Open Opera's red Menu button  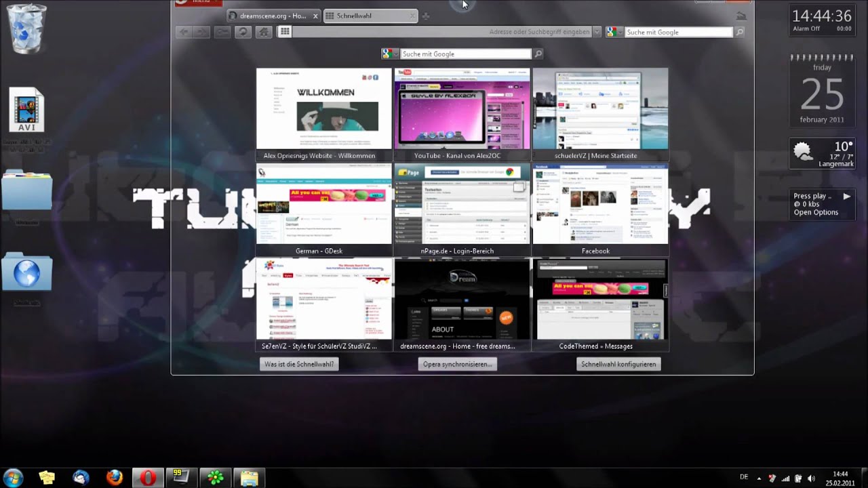(199, 2)
